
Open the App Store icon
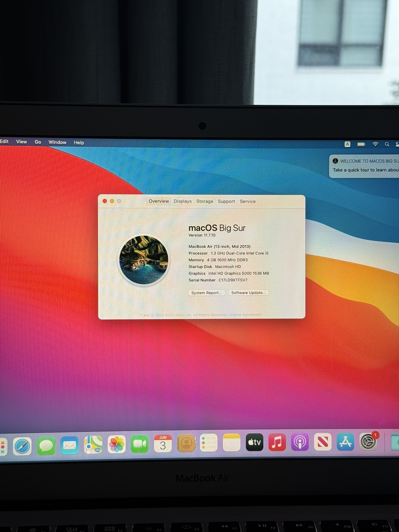(x=345, y=442)
